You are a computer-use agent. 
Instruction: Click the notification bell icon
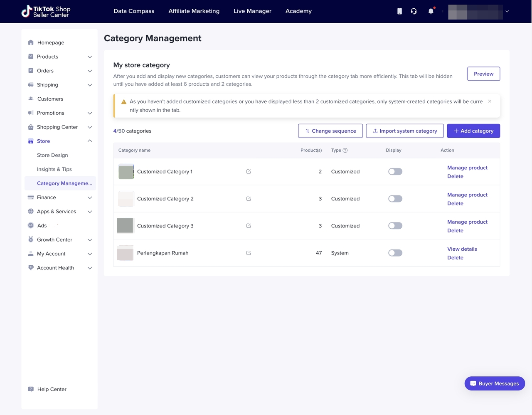pyautogui.click(x=431, y=11)
